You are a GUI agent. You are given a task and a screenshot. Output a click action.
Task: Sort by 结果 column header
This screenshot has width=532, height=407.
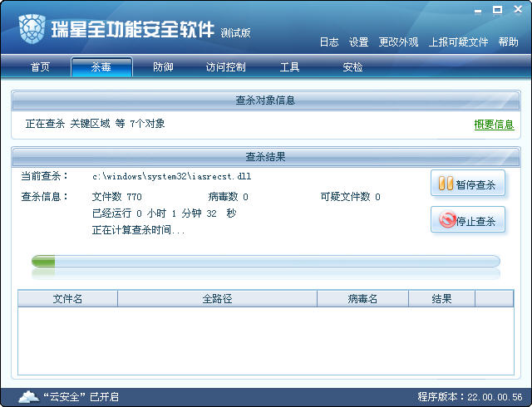point(441,298)
